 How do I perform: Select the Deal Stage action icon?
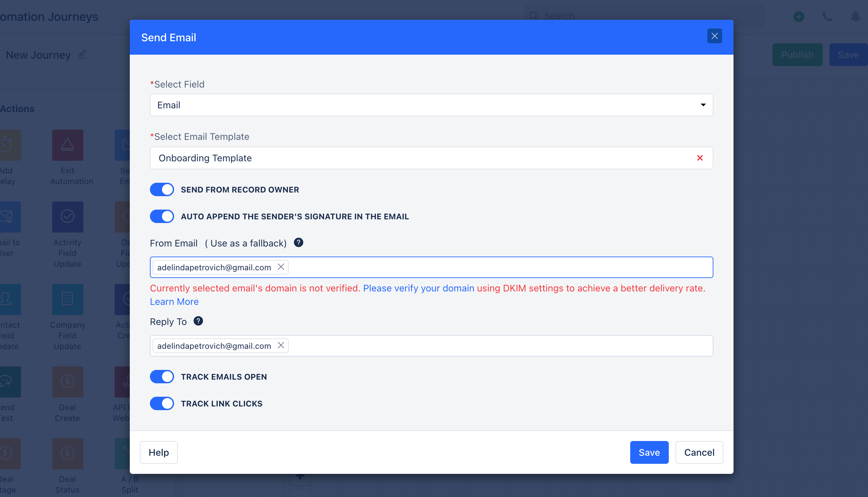10,454
